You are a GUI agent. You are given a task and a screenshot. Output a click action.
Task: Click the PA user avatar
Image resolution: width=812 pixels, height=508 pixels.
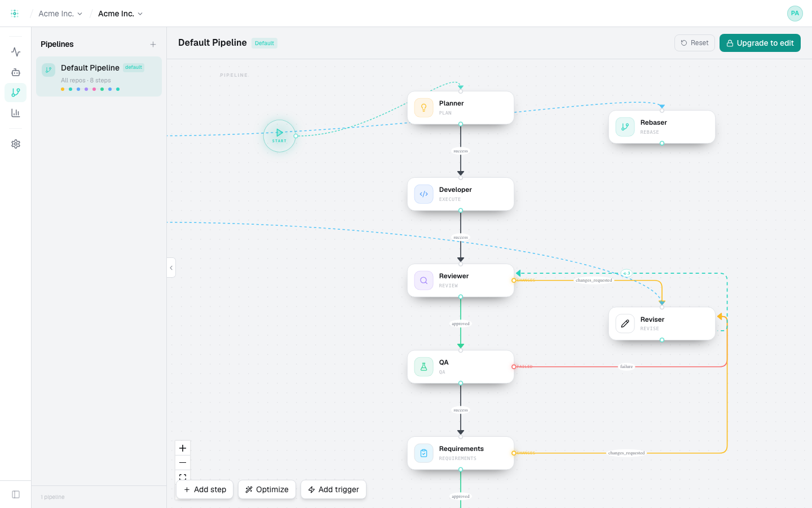click(795, 14)
